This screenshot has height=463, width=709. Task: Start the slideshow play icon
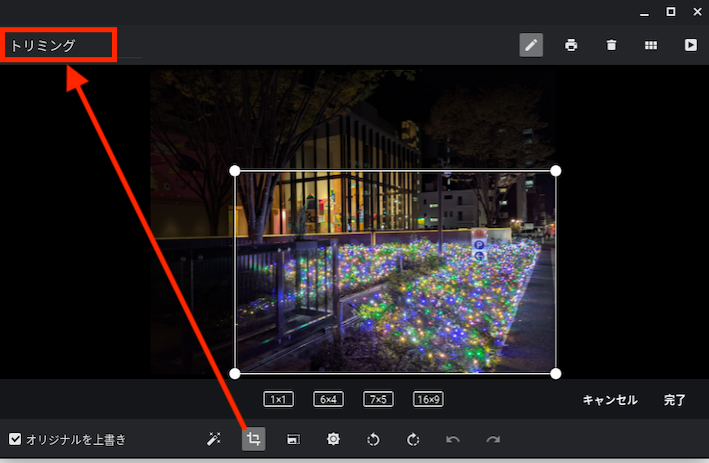tap(690, 45)
